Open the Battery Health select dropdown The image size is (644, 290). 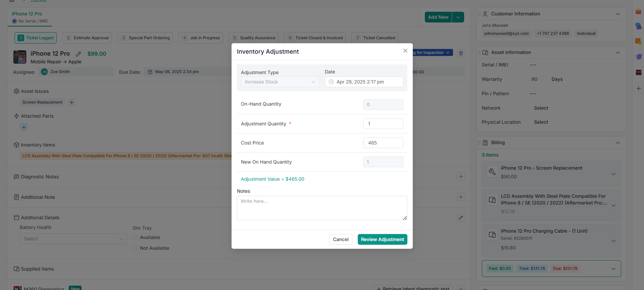point(73,239)
